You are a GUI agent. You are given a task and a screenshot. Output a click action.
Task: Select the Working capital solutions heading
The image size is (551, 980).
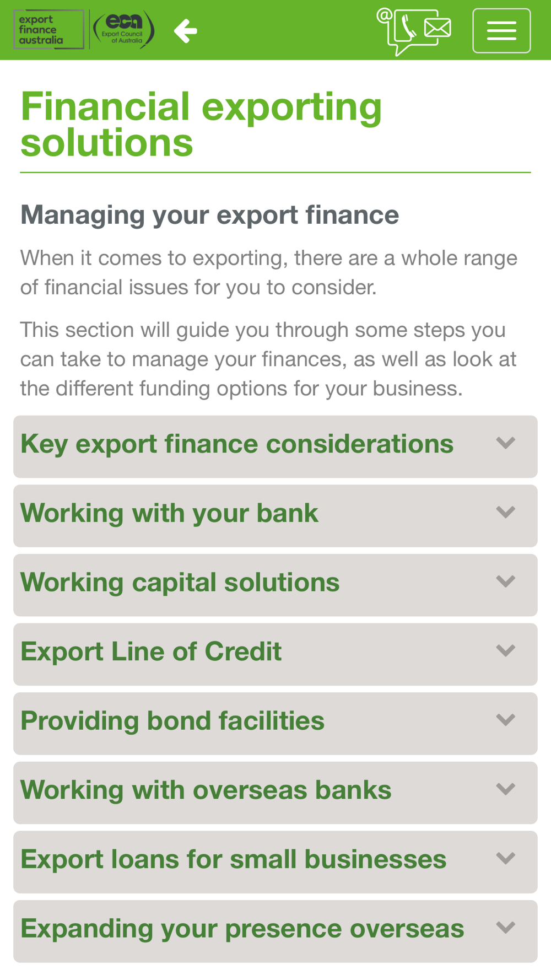pyautogui.click(x=180, y=583)
